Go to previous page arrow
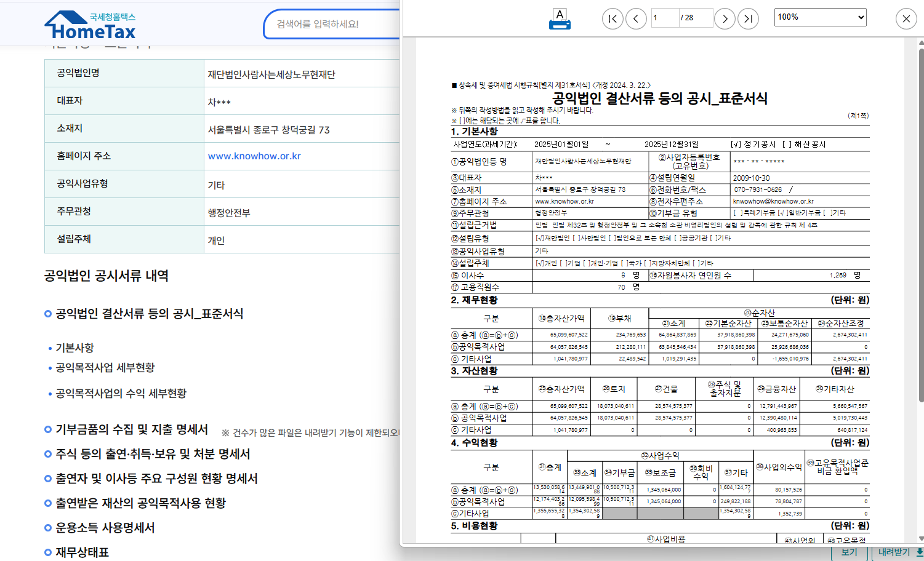The height and width of the screenshot is (561, 924). point(636,18)
